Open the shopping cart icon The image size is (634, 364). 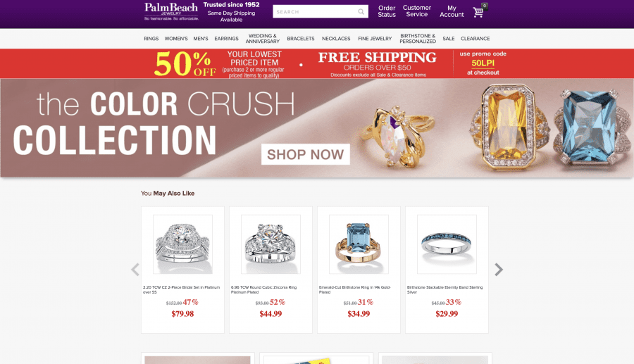coord(480,11)
